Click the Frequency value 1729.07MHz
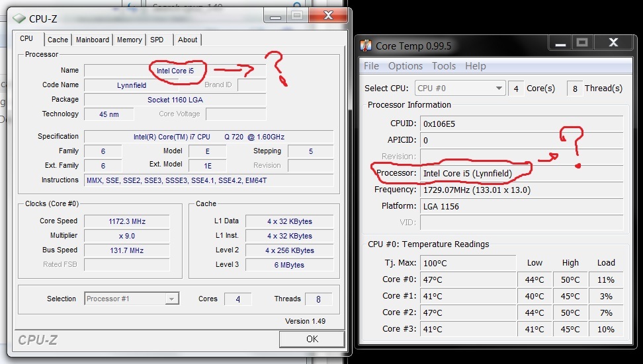This screenshot has height=364, width=643. (x=522, y=190)
